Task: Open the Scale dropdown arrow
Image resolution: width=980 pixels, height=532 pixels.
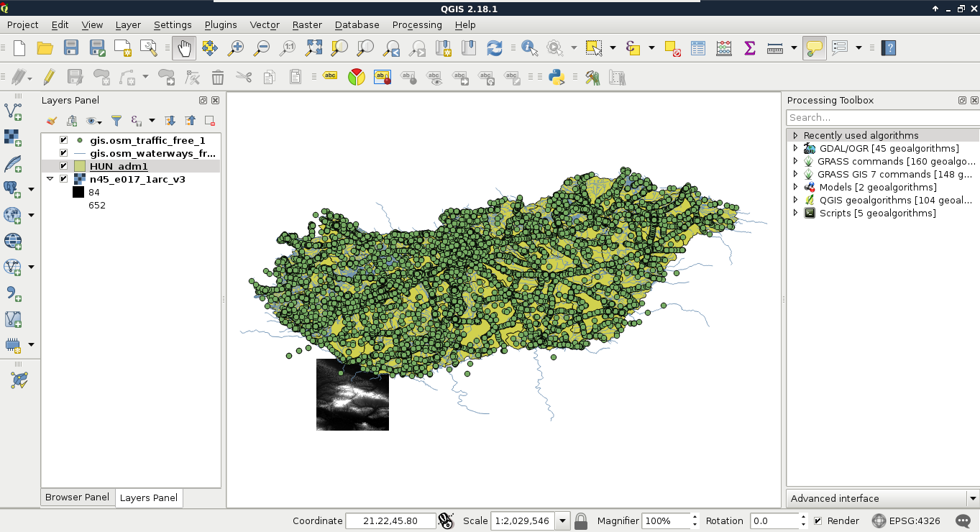Action: pos(563,520)
